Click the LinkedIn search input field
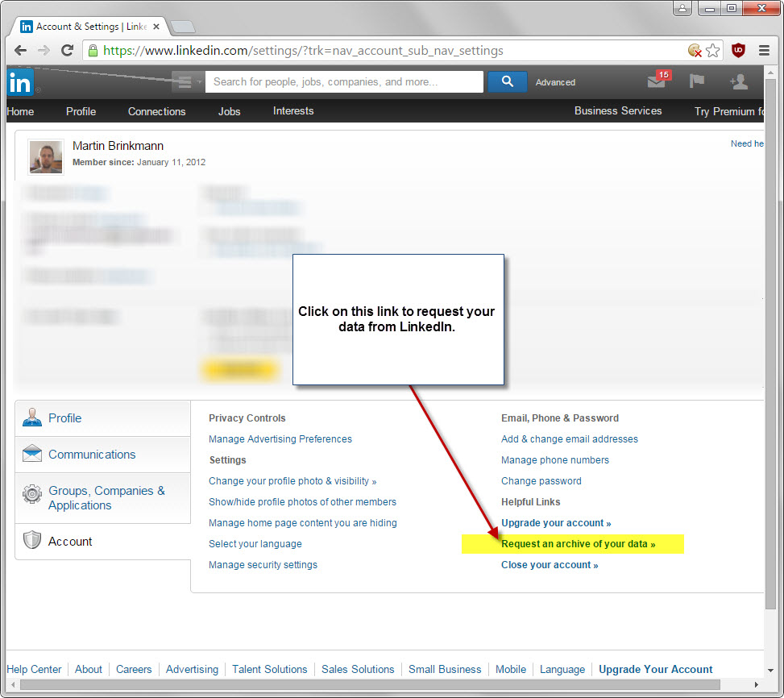The width and height of the screenshot is (784, 698). tap(345, 81)
